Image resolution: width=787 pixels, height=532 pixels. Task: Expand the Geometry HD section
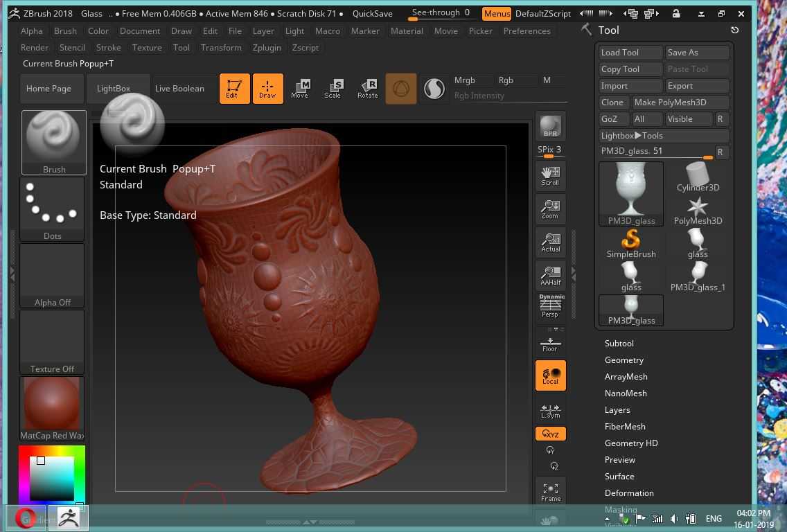631,443
